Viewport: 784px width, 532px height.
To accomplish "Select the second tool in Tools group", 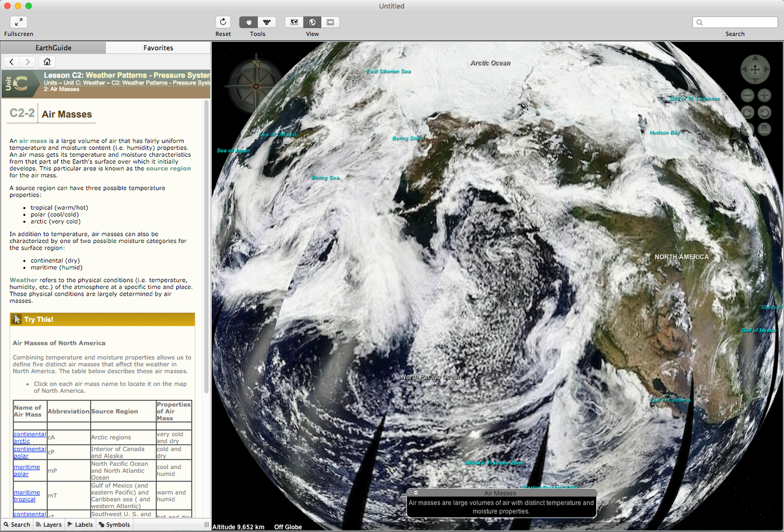I will click(266, 22).
